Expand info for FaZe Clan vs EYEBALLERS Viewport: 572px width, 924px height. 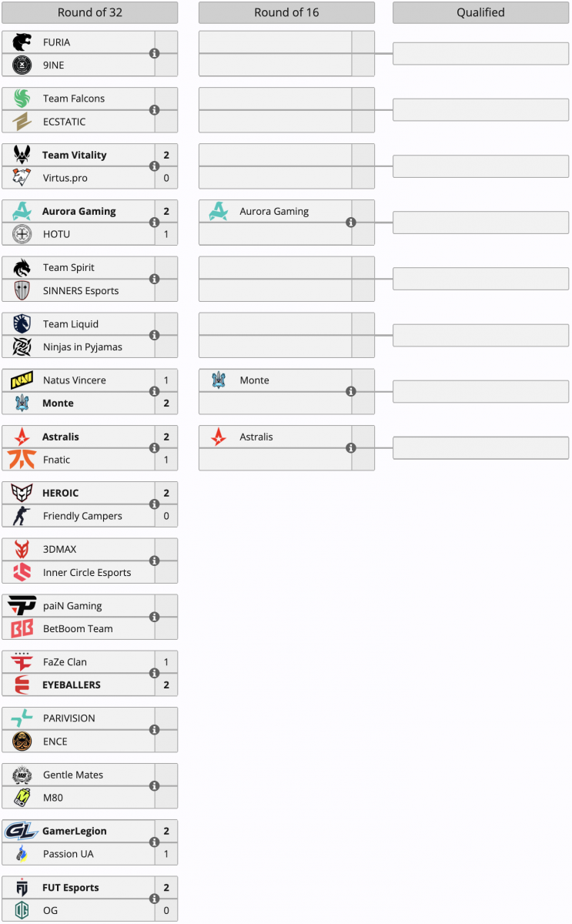[154, 674]
